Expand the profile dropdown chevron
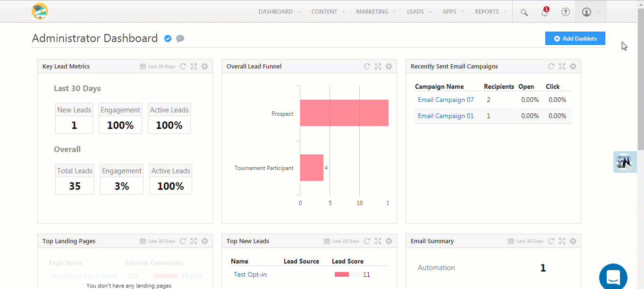This screenshot has height=289, width=644. [x=599, y=12]
